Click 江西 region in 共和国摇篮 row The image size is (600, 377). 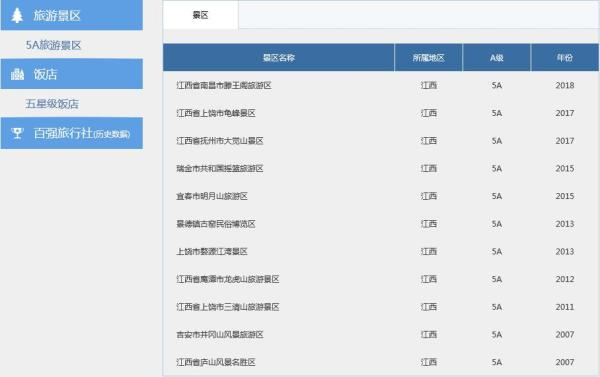point(429,168)
